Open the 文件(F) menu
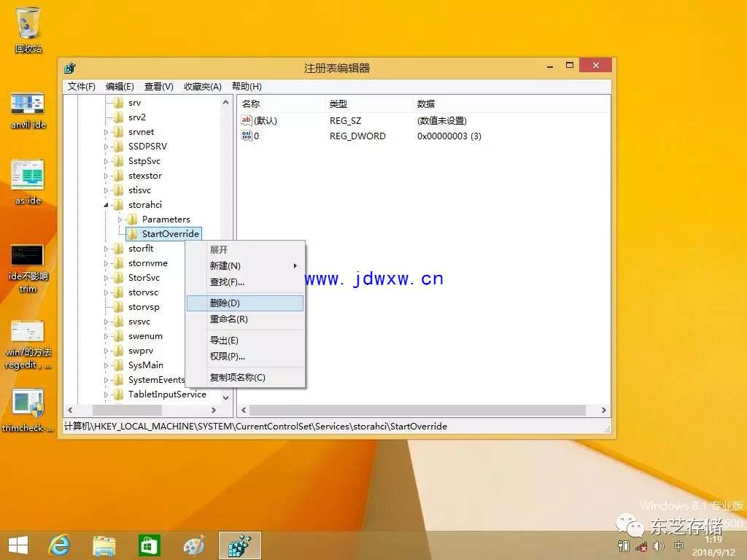Image resolution: width=747 pixels, height=560 pixels. coord(82,86)
